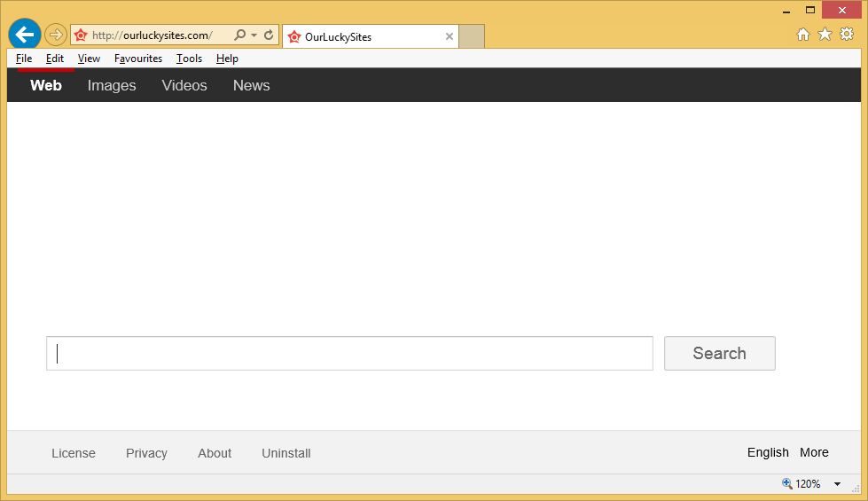The height and width of the screenshot is (501, 868).
Task: Click the browser Back arrow button
Action: point(25,35)
